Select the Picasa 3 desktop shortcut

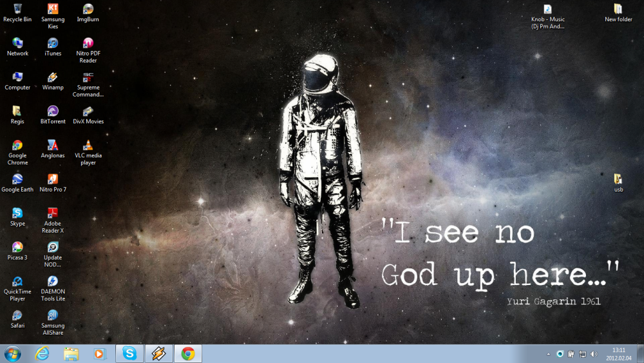17,251
